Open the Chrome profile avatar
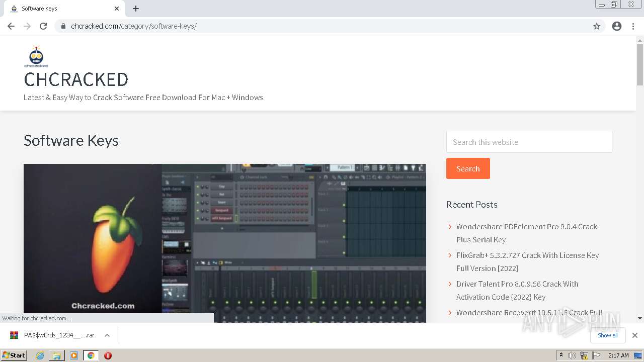This screenshot has width=644, height=362. coord(617,26)
